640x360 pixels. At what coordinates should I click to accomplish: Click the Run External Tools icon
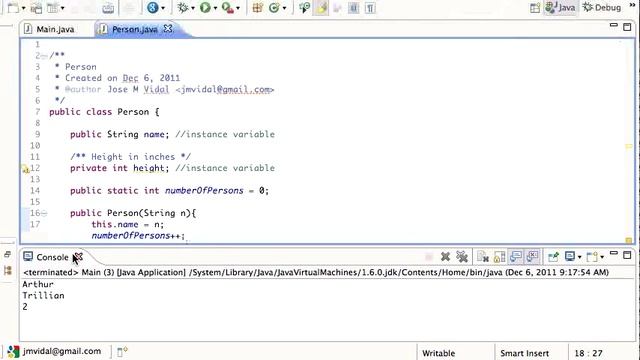[x=228, y=7]
